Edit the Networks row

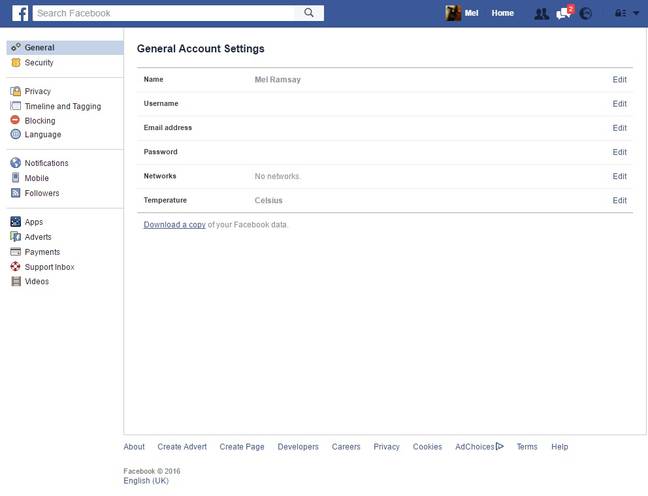click(619, 176)
